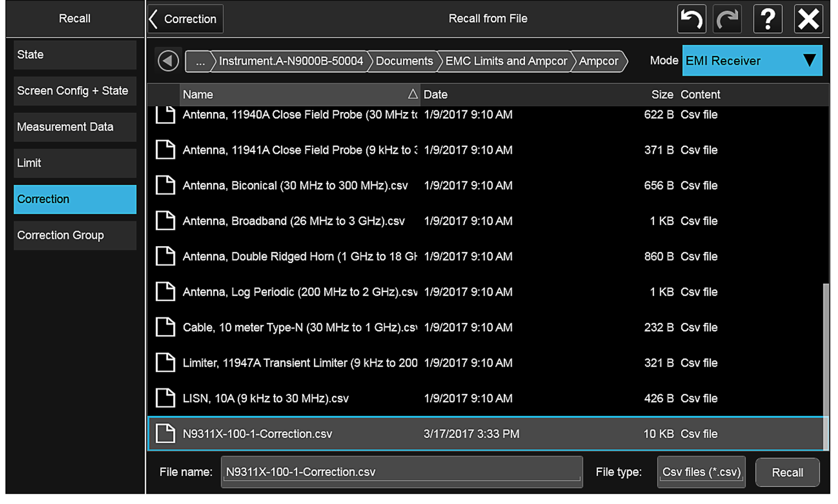This screenshot has width=838, height=504.
Task: Select the Measurement Data option
Action: click(75, 127)
